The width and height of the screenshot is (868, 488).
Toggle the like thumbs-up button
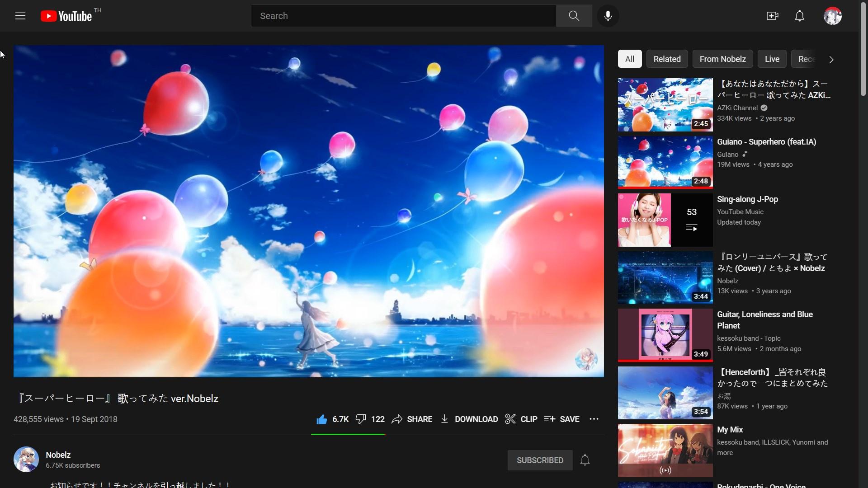tap(322, 419)
